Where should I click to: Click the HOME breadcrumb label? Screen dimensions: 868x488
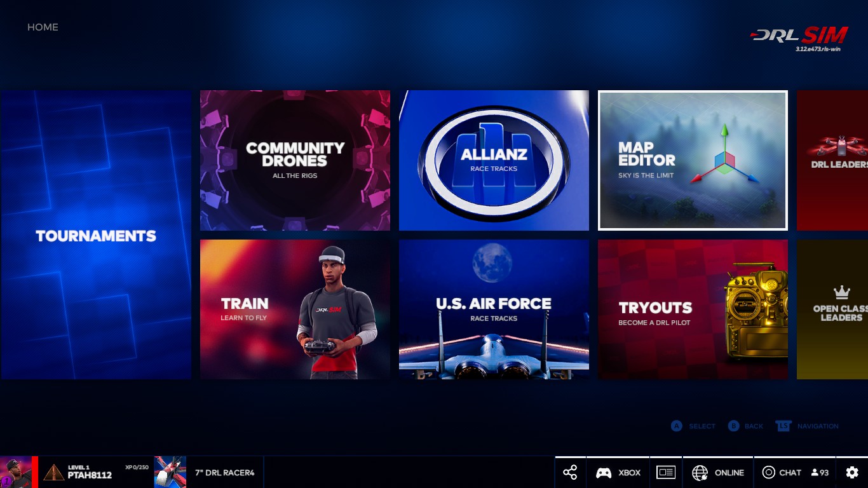[x=43, y=27]
